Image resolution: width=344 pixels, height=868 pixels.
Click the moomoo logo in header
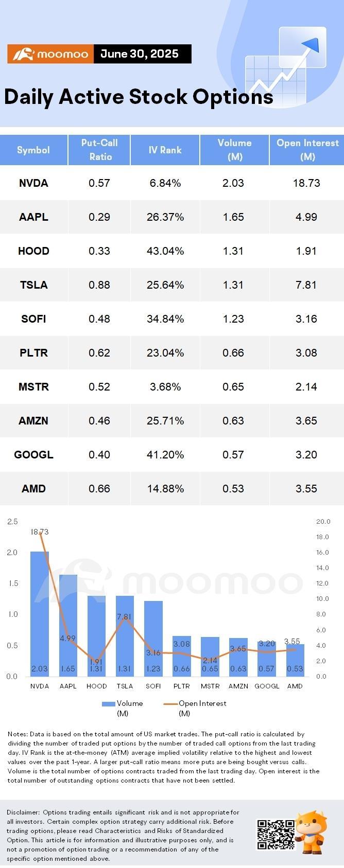[50, 54]
